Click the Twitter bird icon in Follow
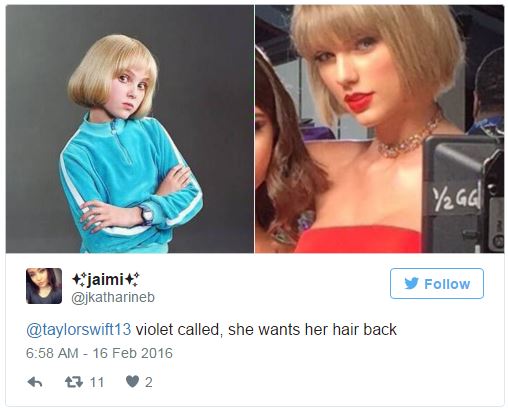508x408 pixels. 411,284
